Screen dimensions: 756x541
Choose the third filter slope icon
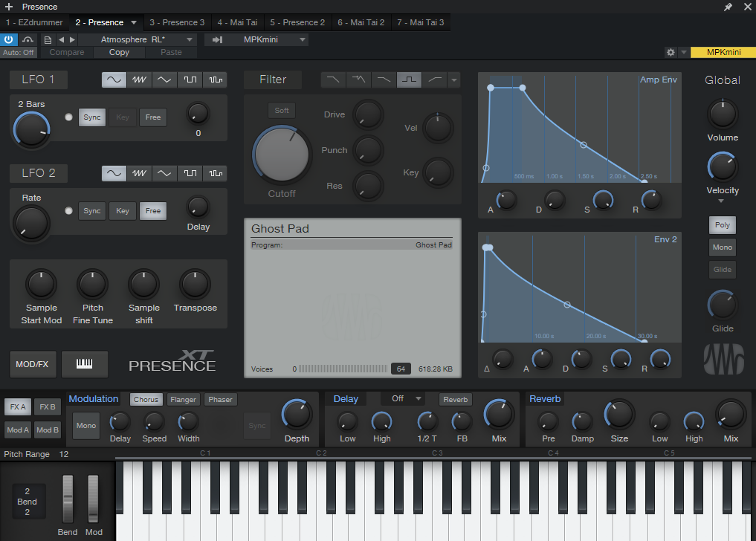(384, 80)
